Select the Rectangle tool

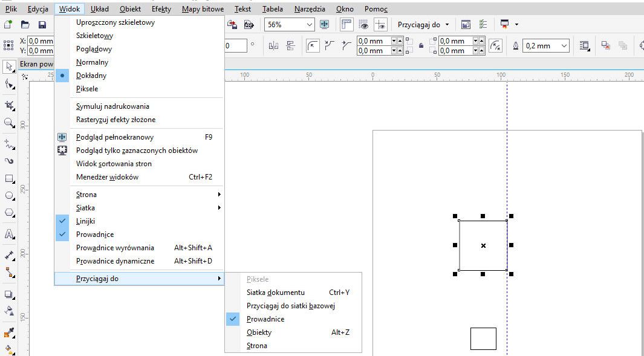click(9, 179)
